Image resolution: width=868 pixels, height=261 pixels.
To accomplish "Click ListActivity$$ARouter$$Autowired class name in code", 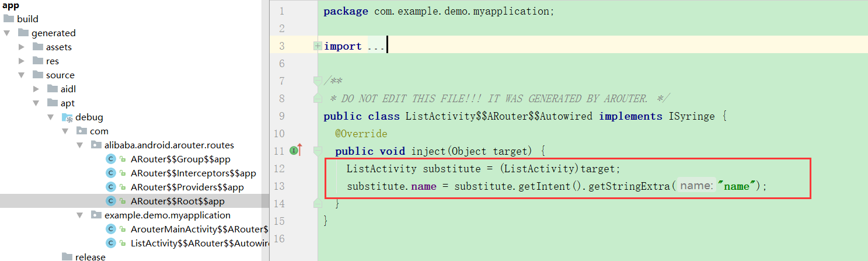I will [x=499, y=116].
